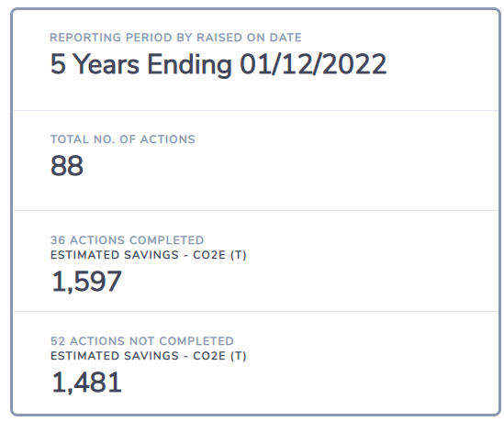
Task: Select the completed savings value 1,597
Action: tap(86, 282)
